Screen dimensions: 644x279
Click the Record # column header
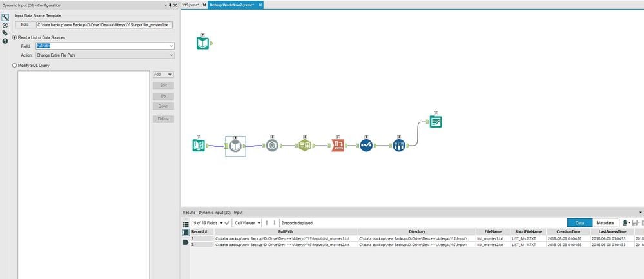(202, 232)
